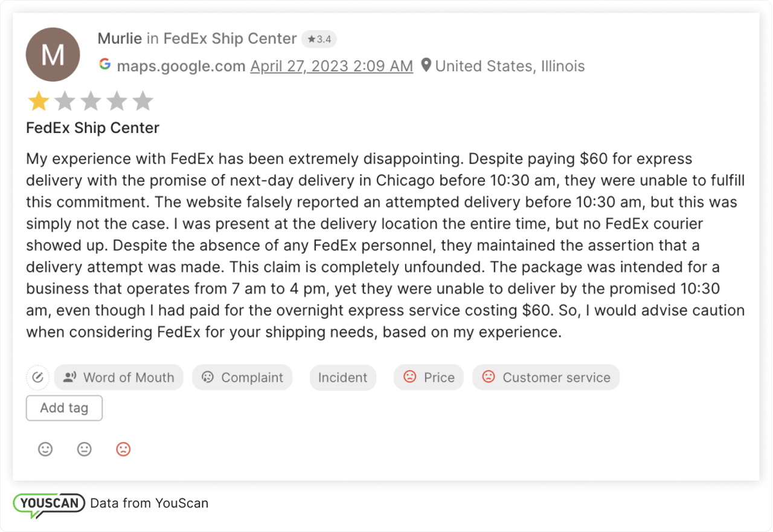Click the fifth rating star
This screenshot has width=773, height=532.
143,101
